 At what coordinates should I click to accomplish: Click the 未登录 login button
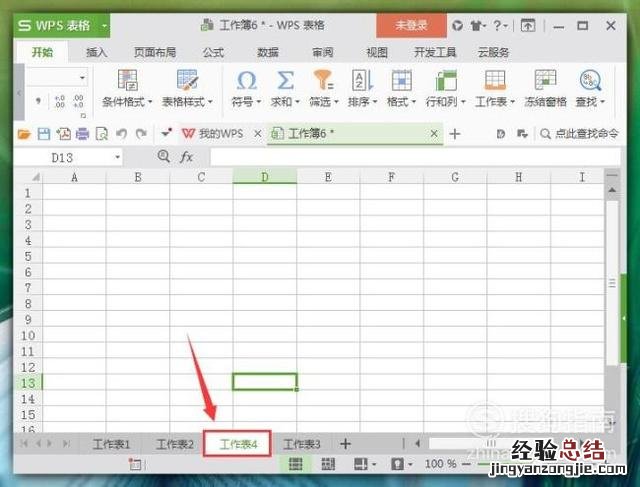click(411, 25)
